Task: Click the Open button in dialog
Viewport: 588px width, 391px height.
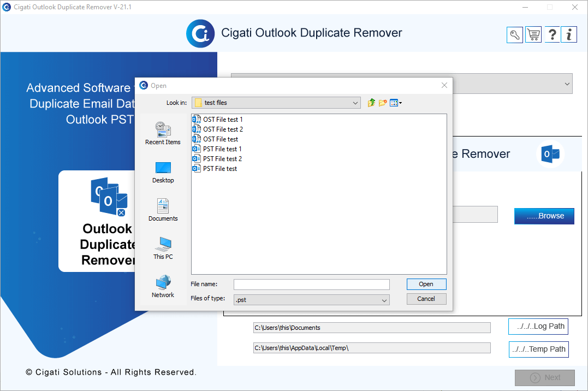Action: pos(426,284)
